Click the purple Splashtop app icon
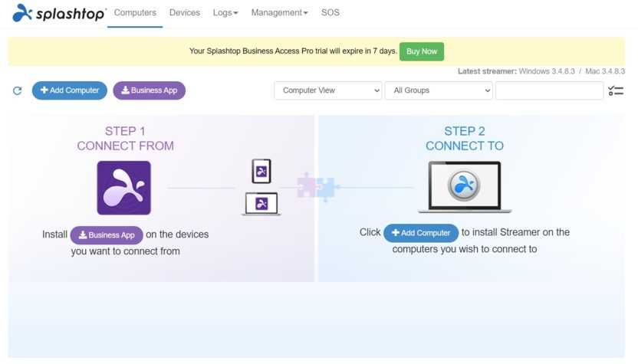 coord(123,188)
